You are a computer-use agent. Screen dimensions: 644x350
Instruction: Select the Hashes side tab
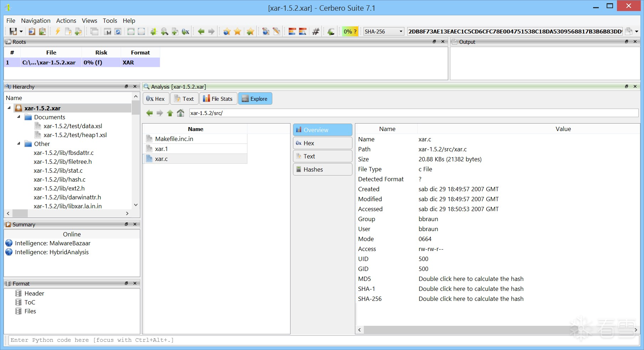323,169
